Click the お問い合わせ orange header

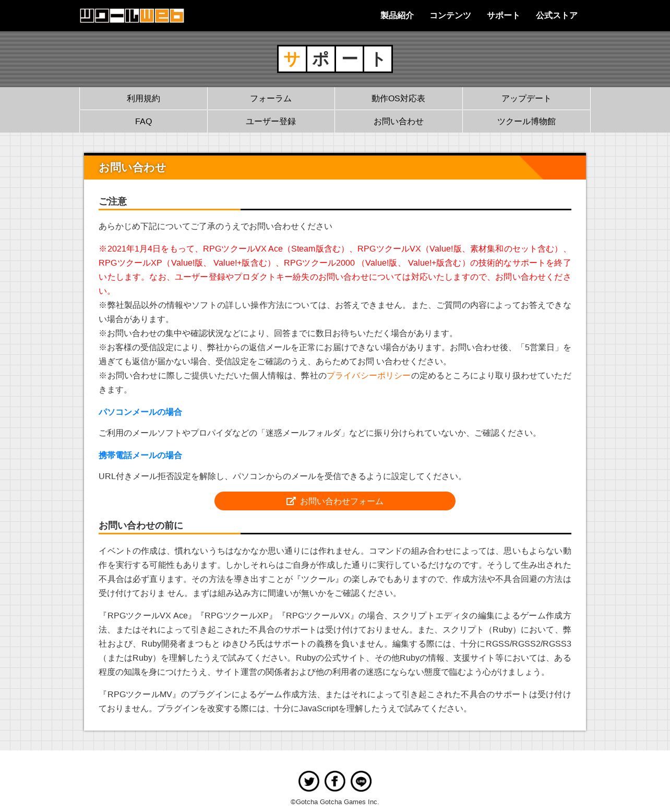coord(335,167)
